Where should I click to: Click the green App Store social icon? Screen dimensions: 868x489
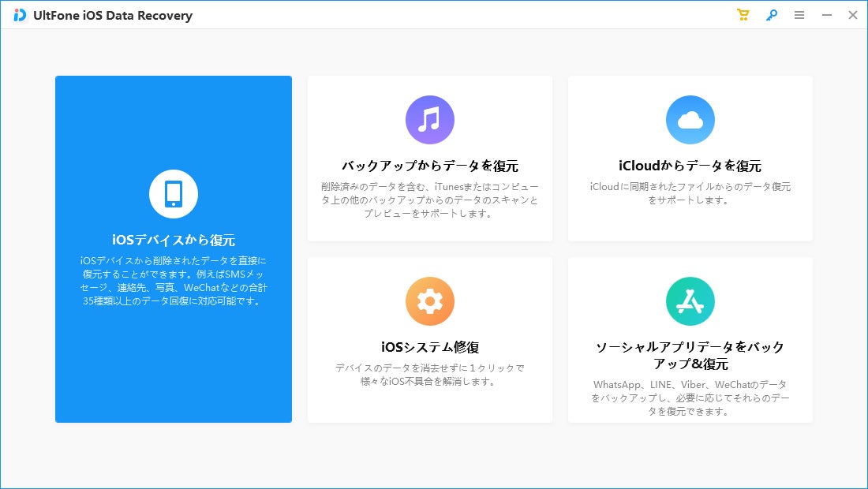(690, 301)
